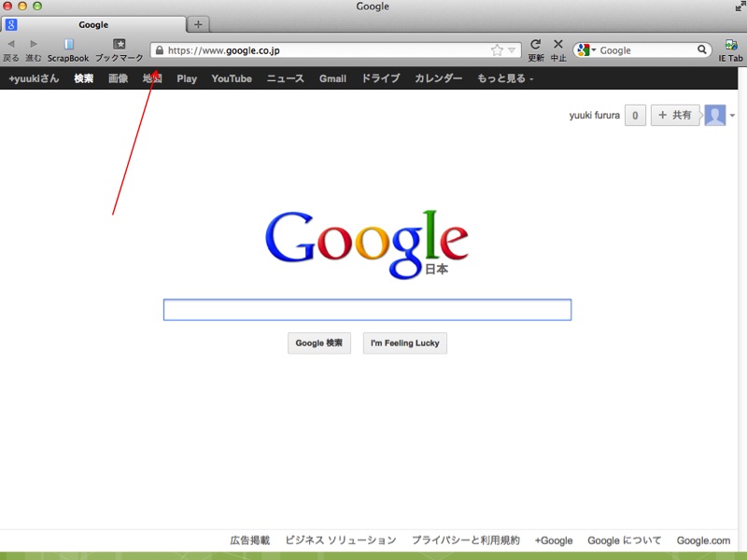Viewport: 747px width, 560px height.
Task: Go to 画像 image search
Action: point(119,78)
